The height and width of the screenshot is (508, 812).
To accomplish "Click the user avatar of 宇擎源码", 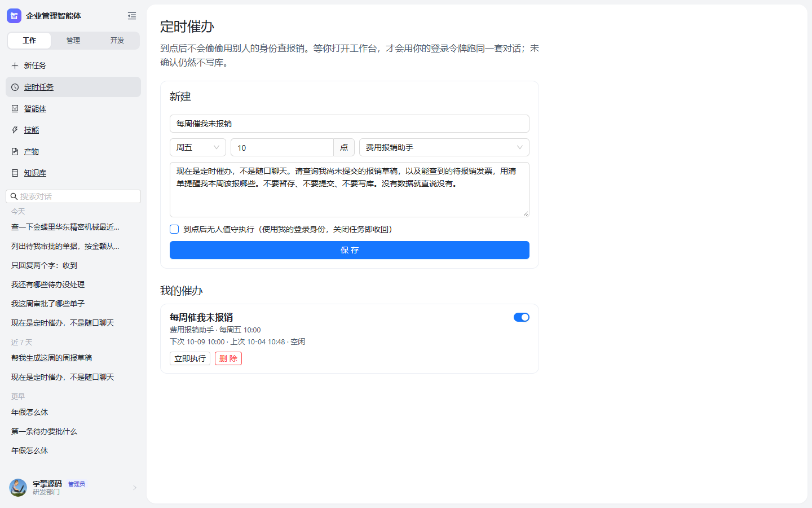I will pos(18,488).
